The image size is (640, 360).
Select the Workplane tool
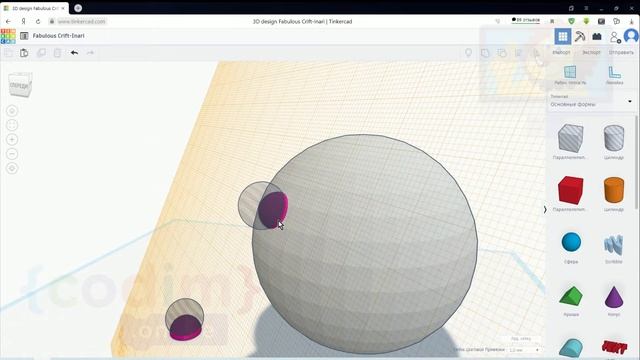pyautogui.click(x=570, y=75)
